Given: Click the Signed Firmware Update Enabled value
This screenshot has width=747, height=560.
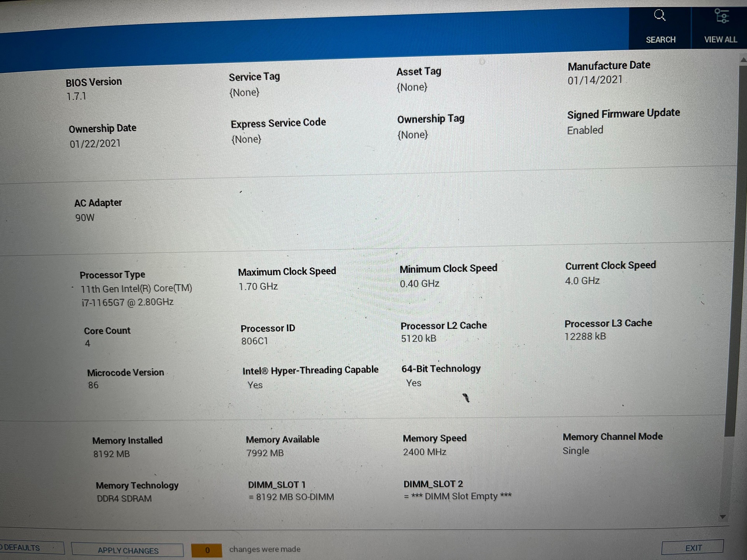Looking at the screenshot, I should [x=585, y=130].
